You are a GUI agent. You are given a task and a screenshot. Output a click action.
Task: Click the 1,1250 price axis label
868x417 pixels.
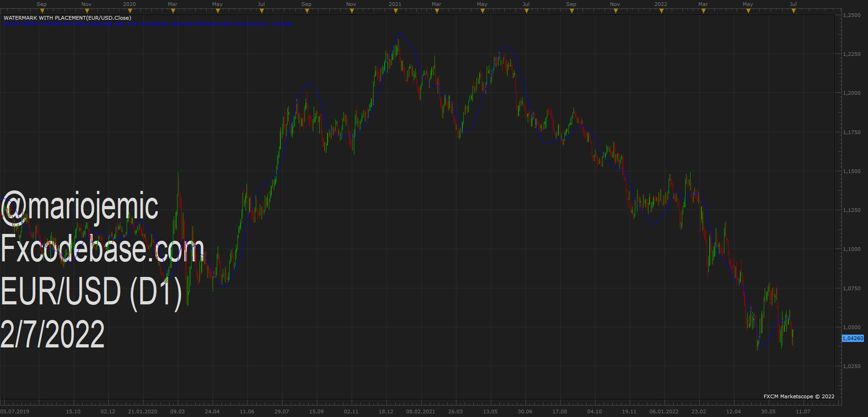tap(852, 210)
